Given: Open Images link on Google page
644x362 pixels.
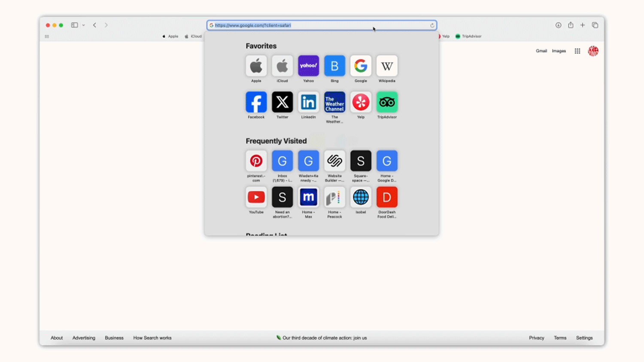Looking at the screenshot, I should (559, 51).
